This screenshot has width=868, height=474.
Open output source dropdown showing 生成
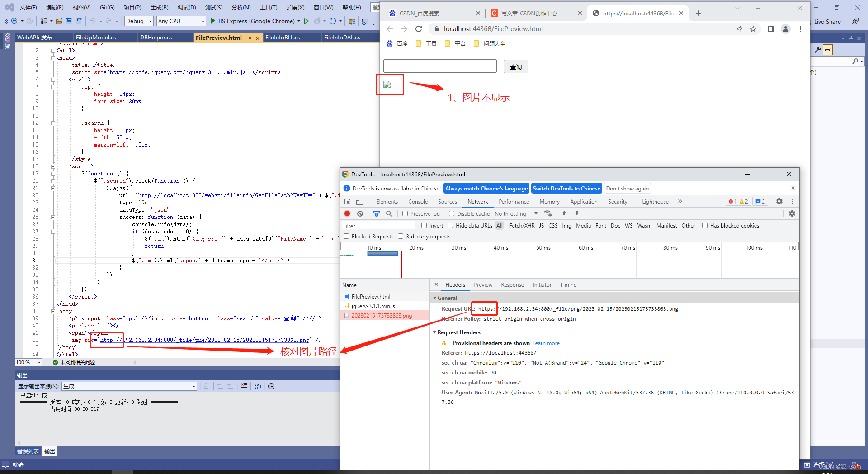click(x=129, y=386)
